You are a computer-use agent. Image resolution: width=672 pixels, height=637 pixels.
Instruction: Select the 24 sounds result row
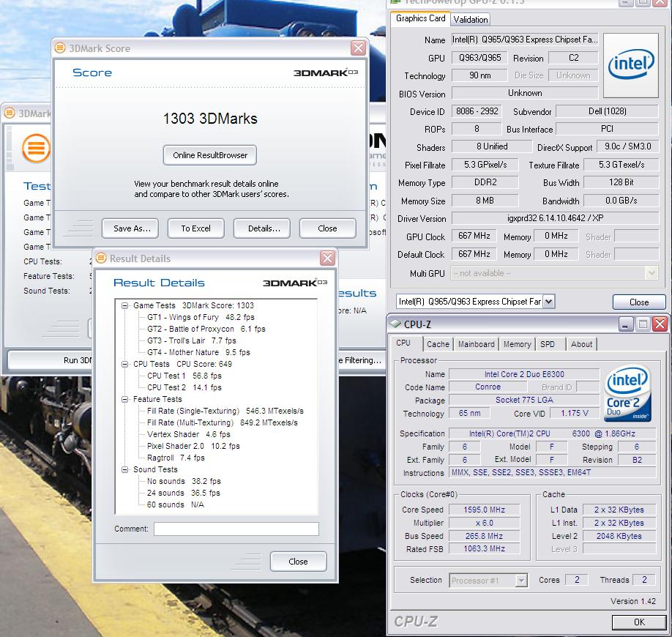pyautogui.click(x=184, y=493)
